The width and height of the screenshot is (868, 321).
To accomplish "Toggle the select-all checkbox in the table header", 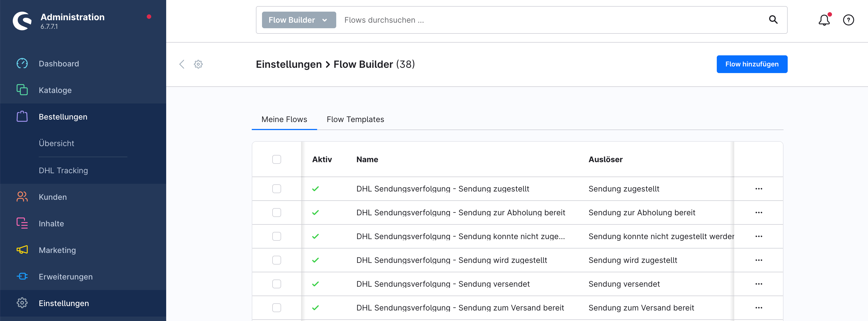I will point(277,159).
